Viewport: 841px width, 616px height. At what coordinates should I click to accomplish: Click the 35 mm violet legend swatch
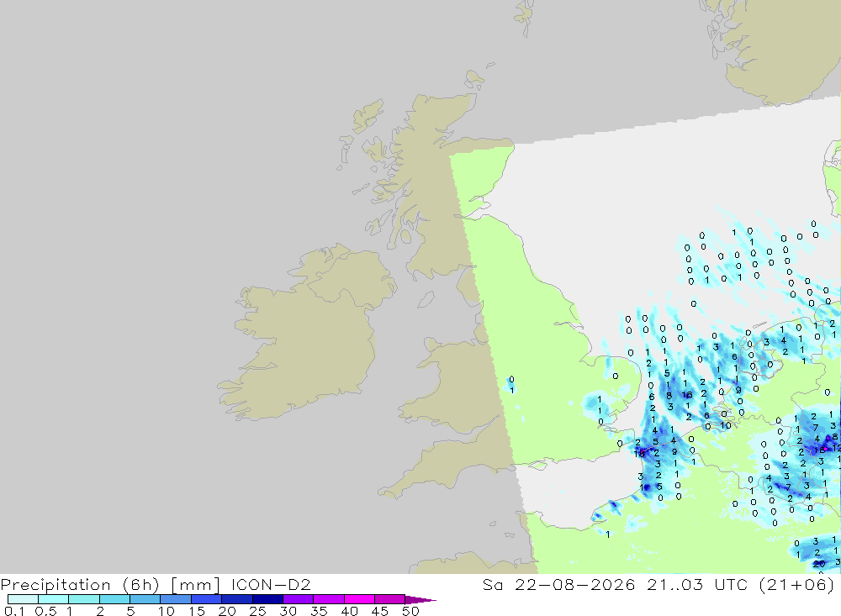(329, 599)
